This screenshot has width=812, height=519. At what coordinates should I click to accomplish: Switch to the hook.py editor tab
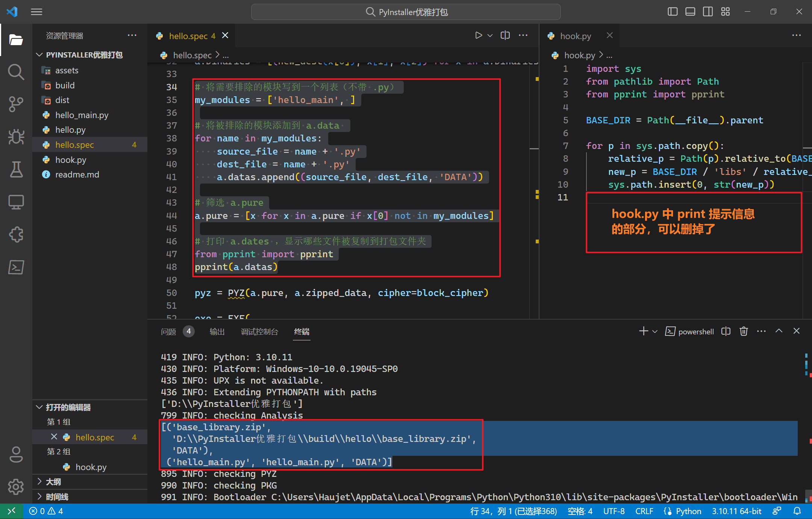coord(575,36)
